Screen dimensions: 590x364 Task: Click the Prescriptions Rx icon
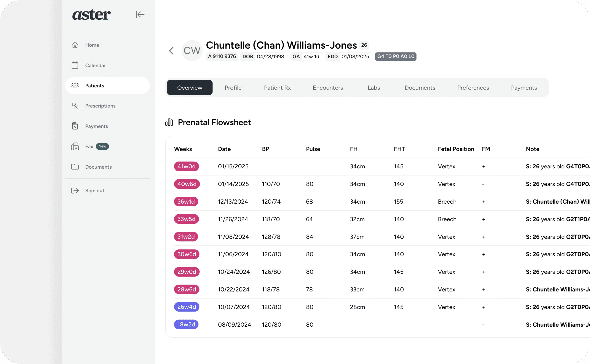click(75, 106)
